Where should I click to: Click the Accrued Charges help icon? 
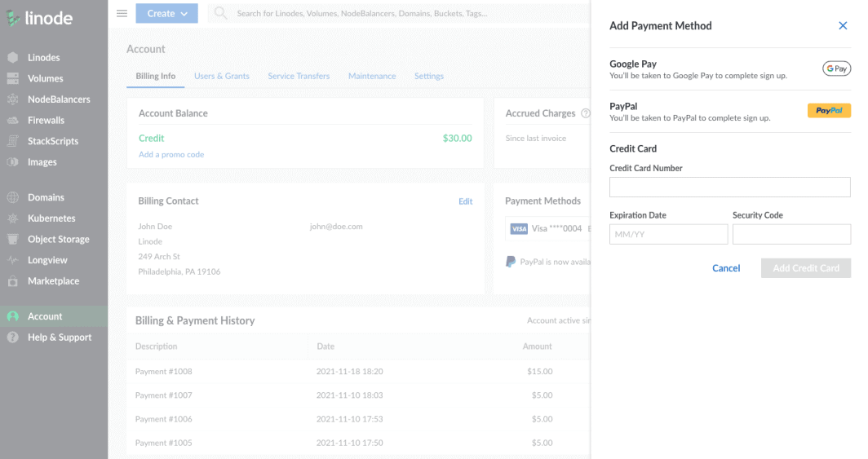click(585, 113)
